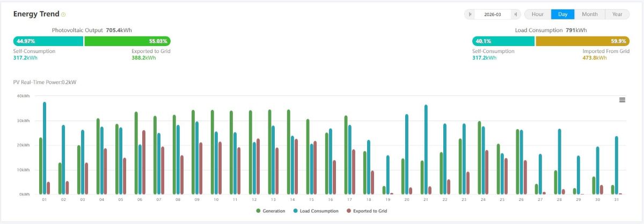Click the teal Load Consumption legend dot
This screenshot has width=644, height=224.
point(295,211)
